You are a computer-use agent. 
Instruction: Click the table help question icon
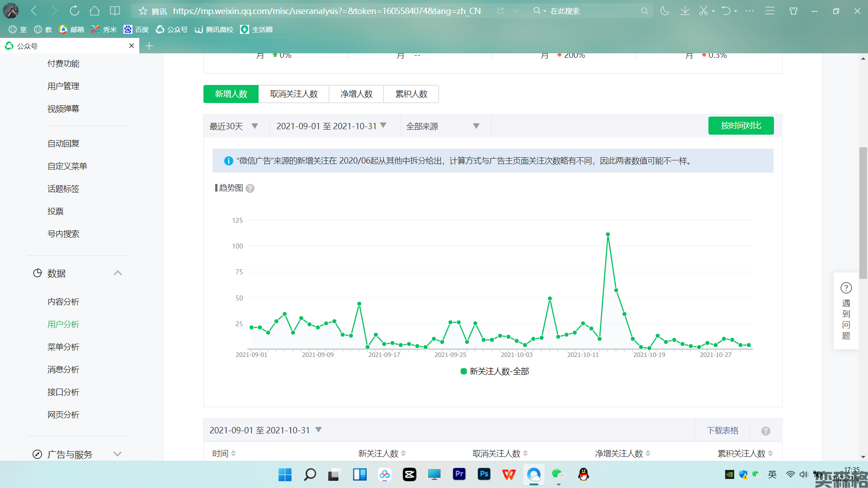coord(765,431)
